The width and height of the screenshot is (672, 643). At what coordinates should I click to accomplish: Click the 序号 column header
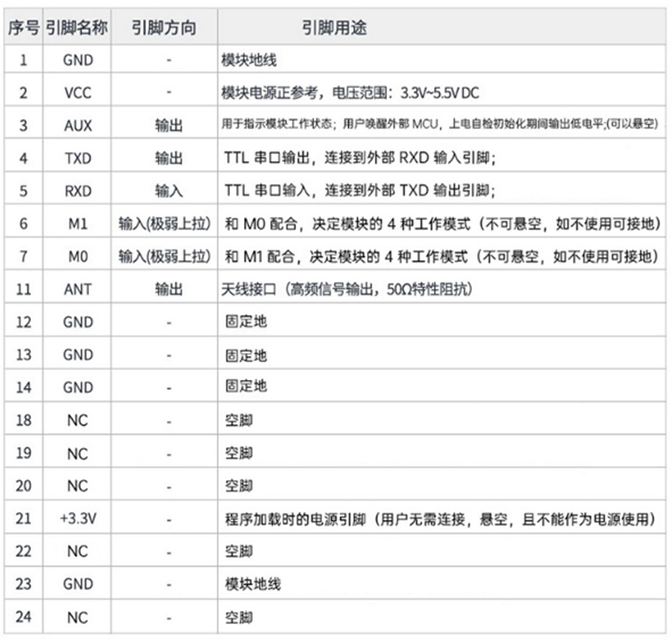click(23, 28)
